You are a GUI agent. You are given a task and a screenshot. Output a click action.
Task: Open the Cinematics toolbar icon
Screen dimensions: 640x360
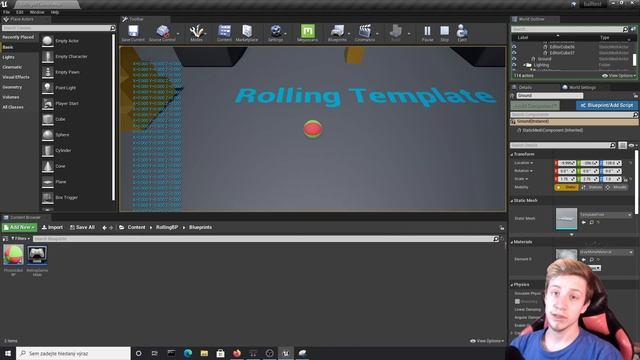pyautogui.click(x=364, y=33)
